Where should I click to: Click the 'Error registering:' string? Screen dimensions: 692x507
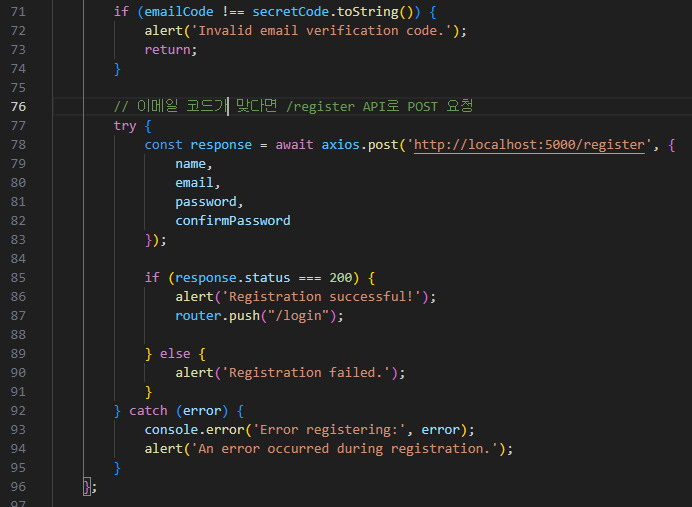[x=329, y=430]
